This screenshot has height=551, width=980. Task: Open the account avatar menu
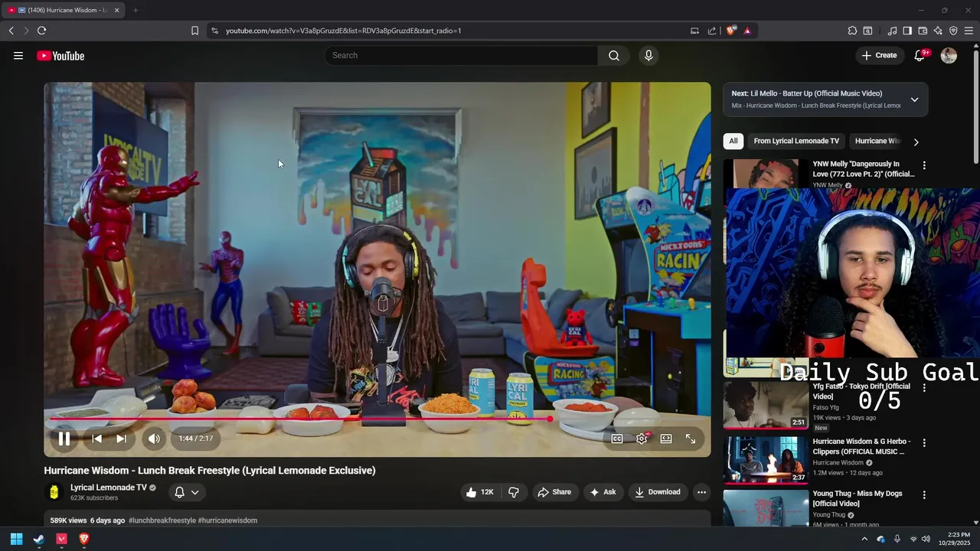949,55
